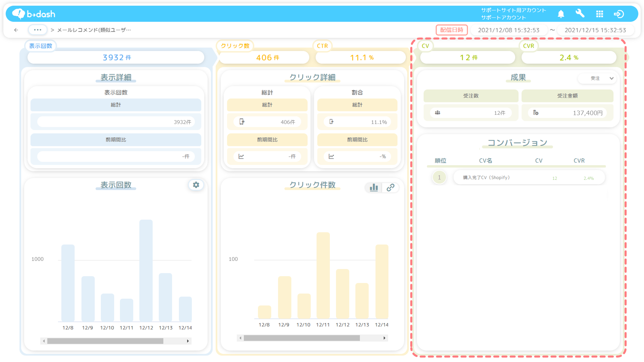Image resolution: width=644 pixels, height=362 pixels.
Task: Click the money icon beside 137,400円
Action: coord(536,113)
